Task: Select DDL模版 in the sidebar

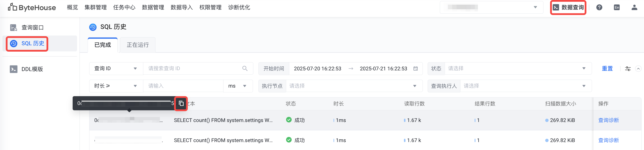Action: click(x=32, y=69)
